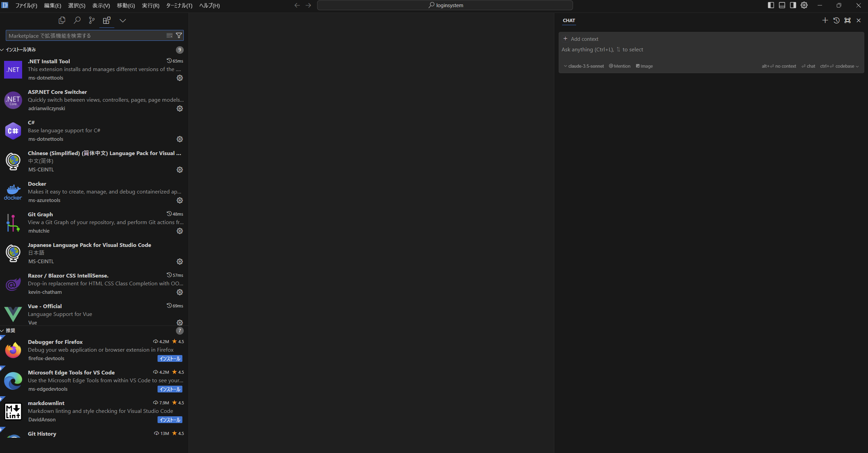Screen dimensions: 868x453
Task: Open Docker extension gear settings
Action: tap(180, 200)
